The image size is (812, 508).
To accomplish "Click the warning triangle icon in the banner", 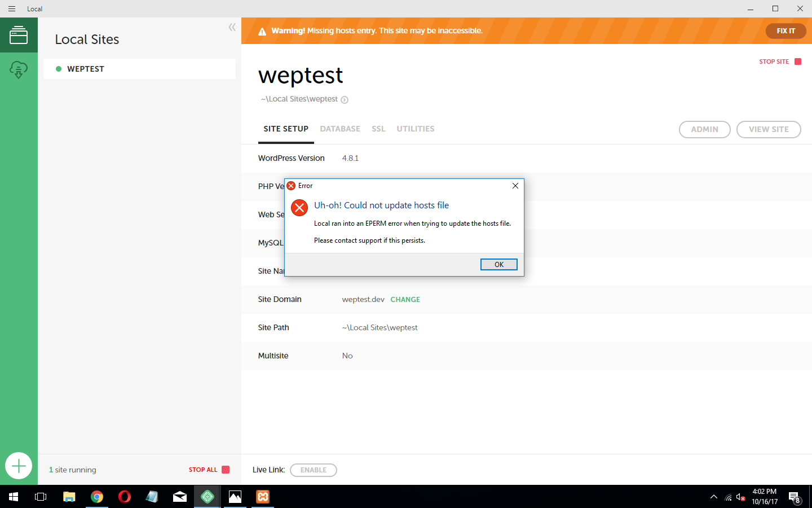I will click(x=262, y=32).
